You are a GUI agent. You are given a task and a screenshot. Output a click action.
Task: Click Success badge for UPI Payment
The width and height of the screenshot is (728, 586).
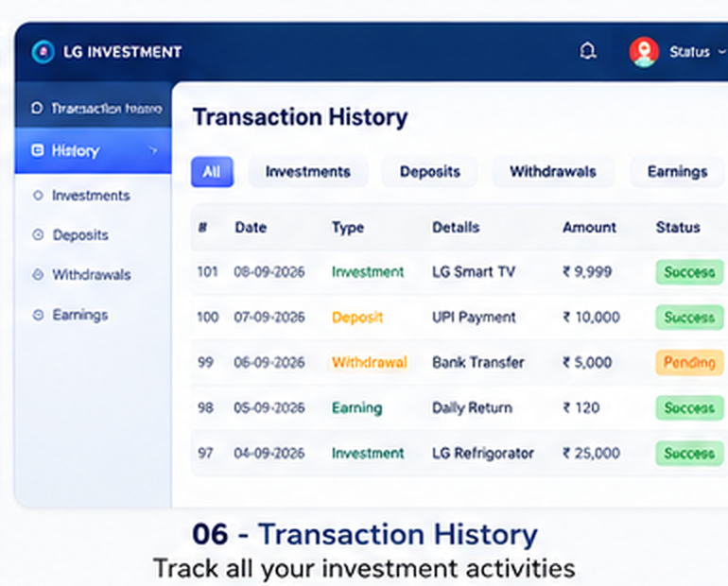pyautogui.click(x=689, y=318)
